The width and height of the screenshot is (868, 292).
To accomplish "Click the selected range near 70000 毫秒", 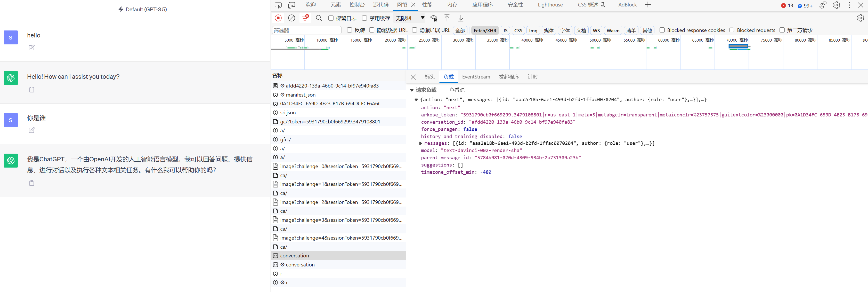I will click(x=739, y=46).
